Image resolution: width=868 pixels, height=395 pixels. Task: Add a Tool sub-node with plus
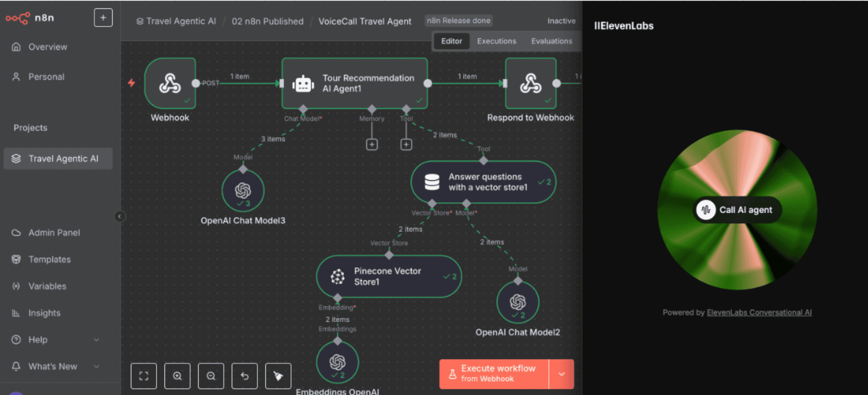tap(406, 145)
